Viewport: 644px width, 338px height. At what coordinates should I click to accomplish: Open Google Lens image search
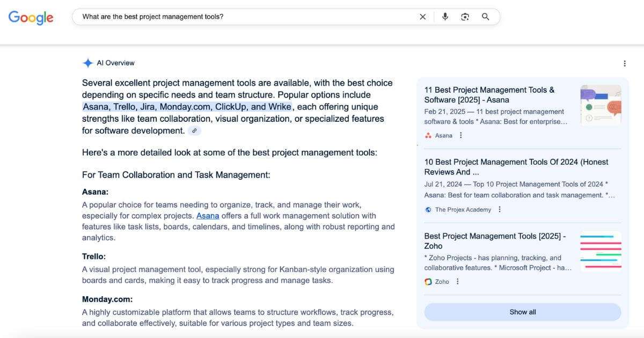pos(465,17)
